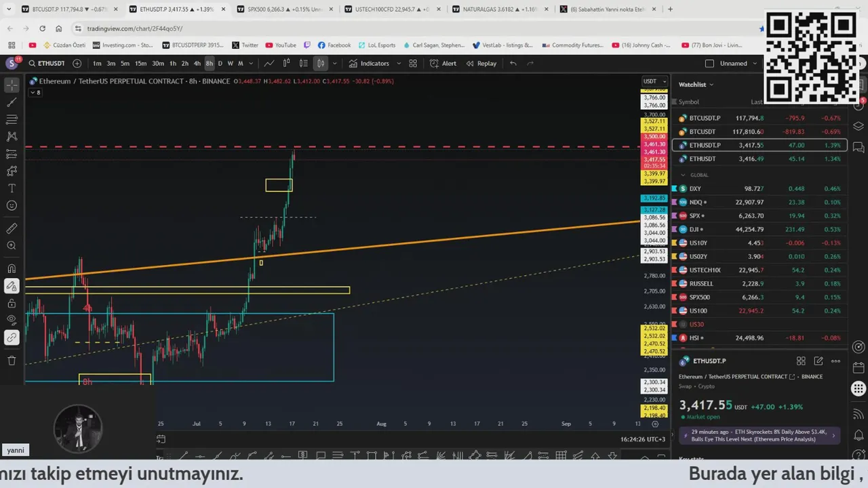Screen dimensions: 868x488
Task: Open the XABCD pattern tools
Action: 12,136
